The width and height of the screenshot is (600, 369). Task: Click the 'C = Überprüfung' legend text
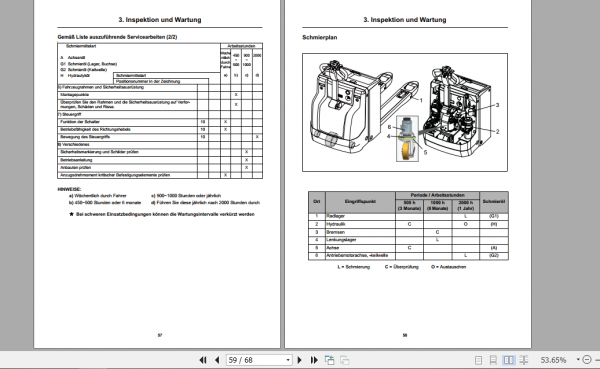pyautogui.click(x=402, y=267)
